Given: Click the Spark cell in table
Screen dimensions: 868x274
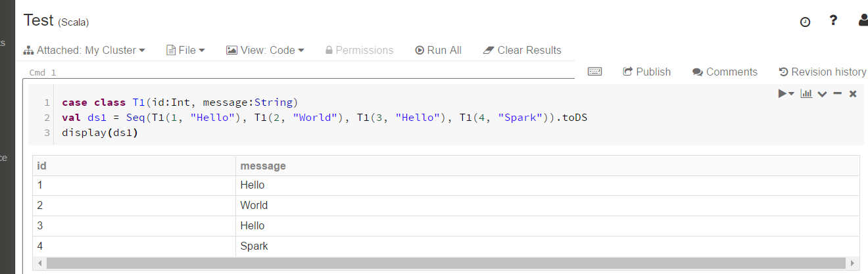Looking at the screenshot, I should pos(548,246).
